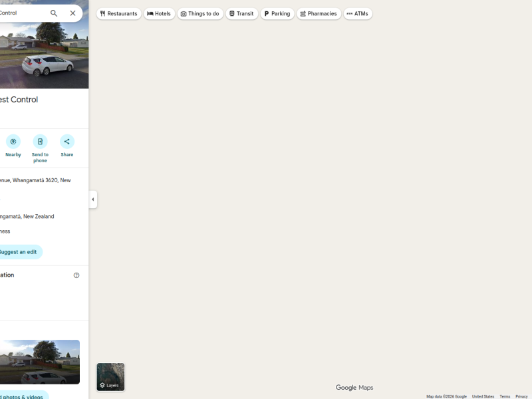Click the help question mark icon
532x399 pixels.
pos(76,275)
